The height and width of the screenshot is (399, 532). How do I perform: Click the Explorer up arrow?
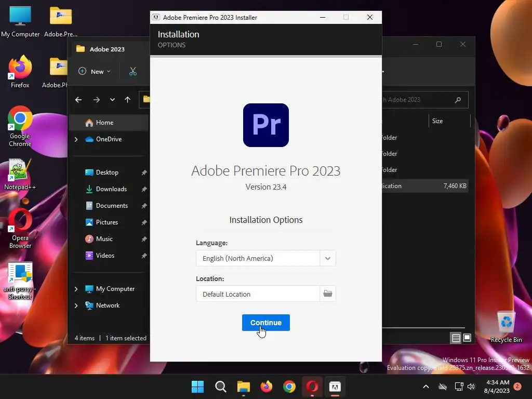(x=127, y=100)
